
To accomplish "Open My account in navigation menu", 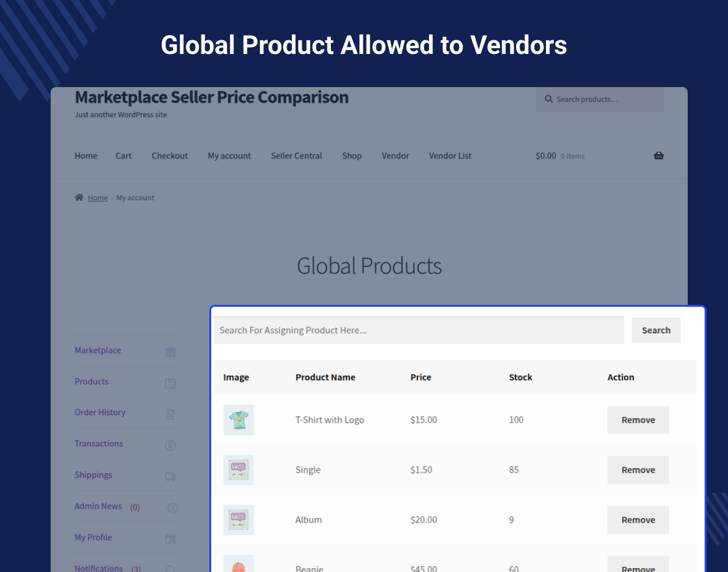I will click(x=229, y=156).
